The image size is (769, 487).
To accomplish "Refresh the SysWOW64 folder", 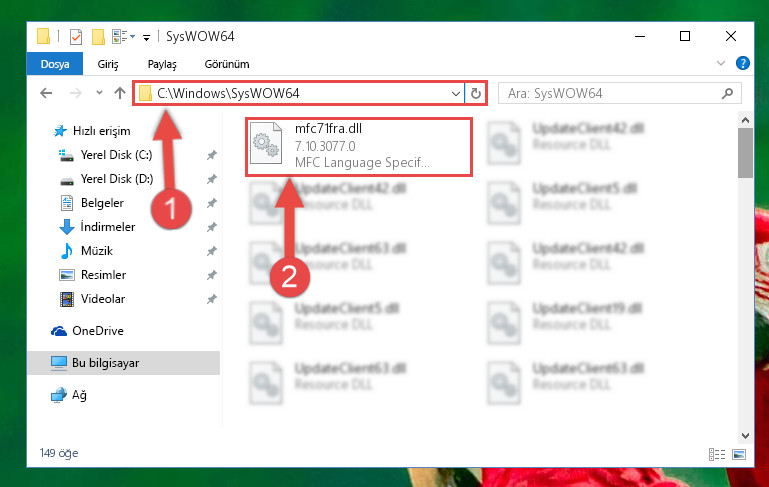I will point(476,93).
